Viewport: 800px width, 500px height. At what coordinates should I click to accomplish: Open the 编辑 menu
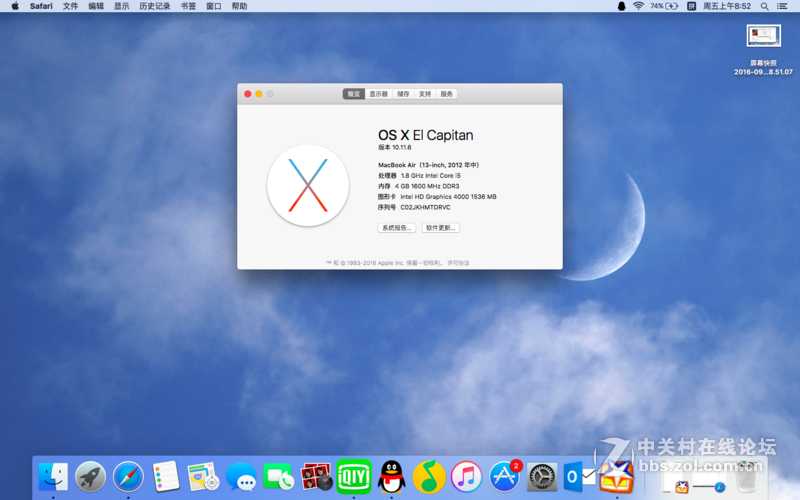coord(96,6)
